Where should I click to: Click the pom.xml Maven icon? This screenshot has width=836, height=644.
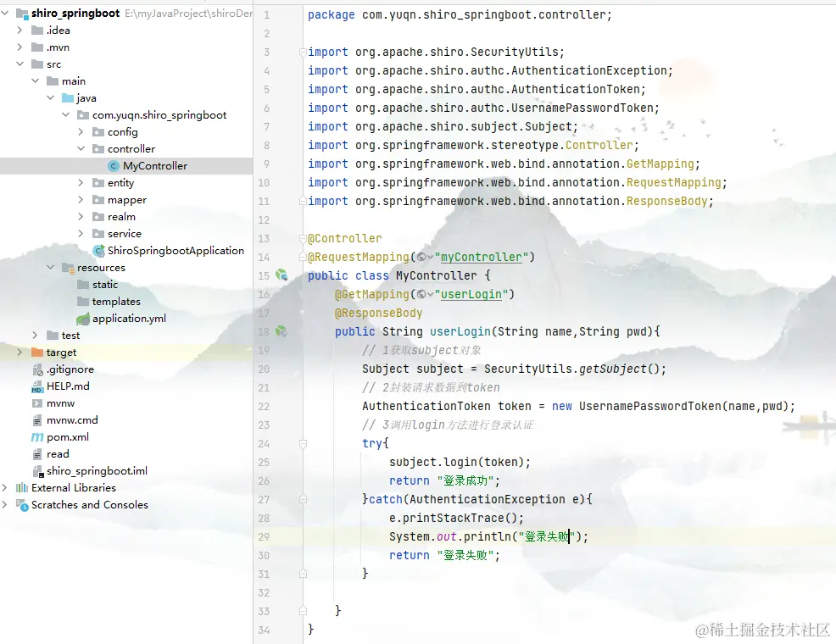coord(36,436)
